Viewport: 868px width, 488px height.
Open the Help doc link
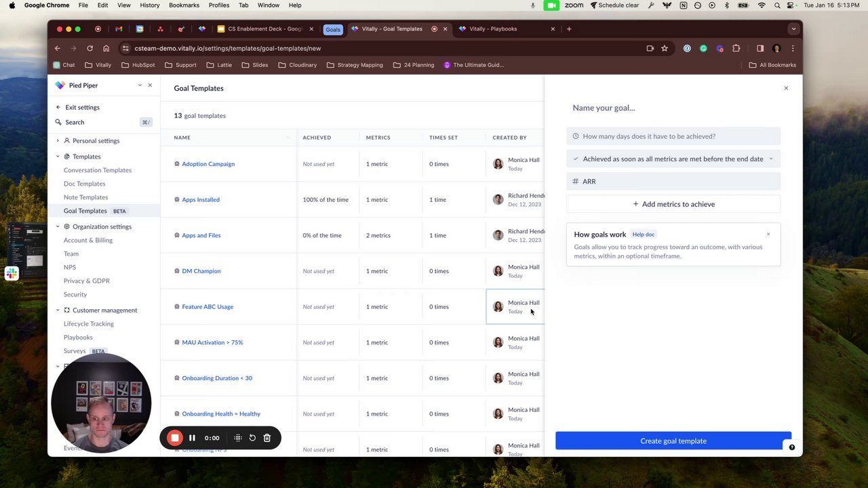click(644, 235)
